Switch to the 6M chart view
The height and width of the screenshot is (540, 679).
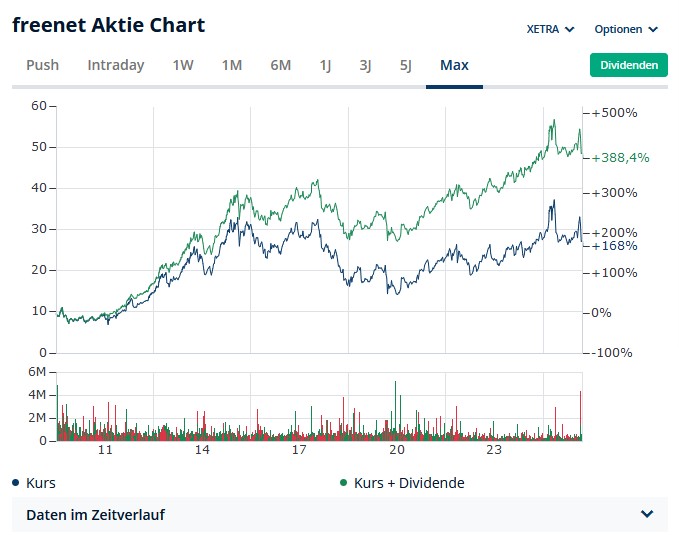(x=280, y=65)
